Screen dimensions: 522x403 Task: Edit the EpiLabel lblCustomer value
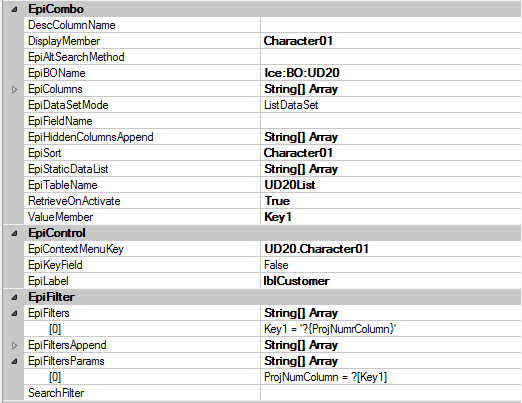pos(391,281)
